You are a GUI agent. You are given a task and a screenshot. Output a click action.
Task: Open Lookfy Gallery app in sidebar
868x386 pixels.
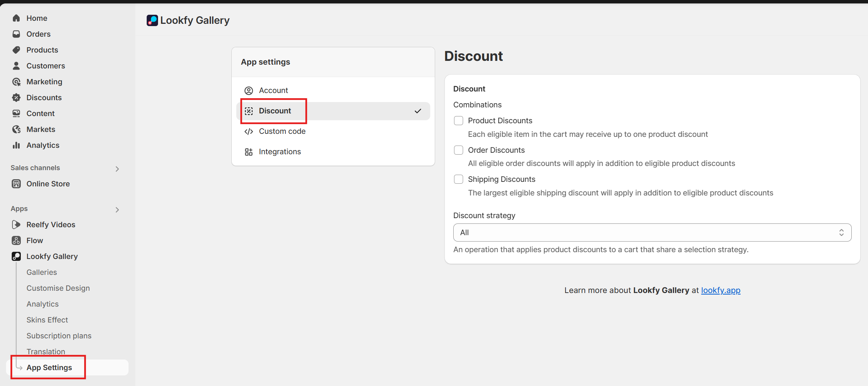point(52,256)
